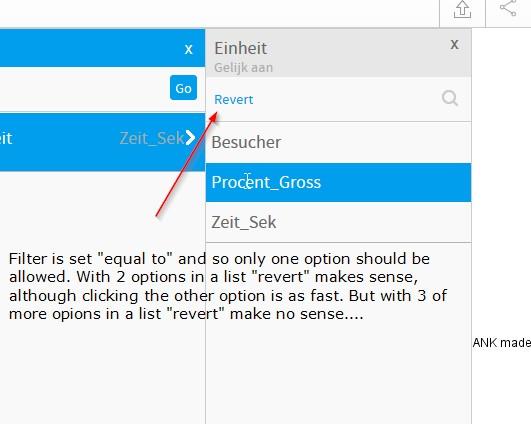
Task: Click the Go button
Action: (x=183, y=88)
